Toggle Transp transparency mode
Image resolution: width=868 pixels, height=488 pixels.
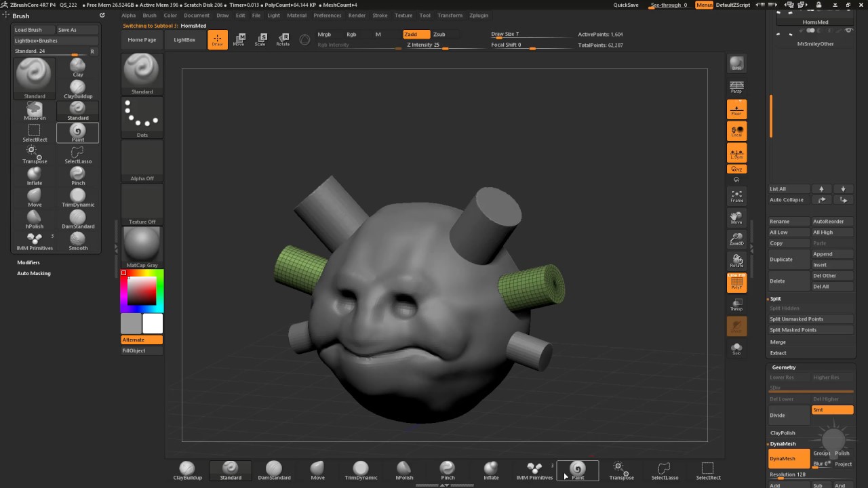[736, 304]
